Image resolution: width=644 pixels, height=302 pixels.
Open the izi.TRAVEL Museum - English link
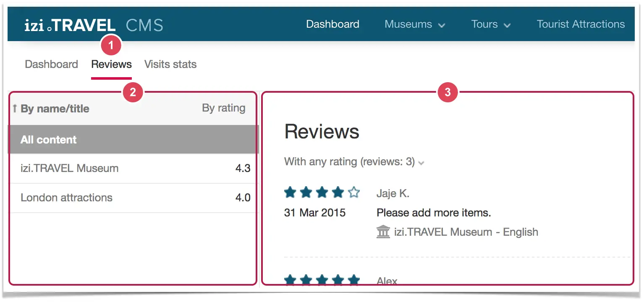pyautogui.click(x=466, y=232)
